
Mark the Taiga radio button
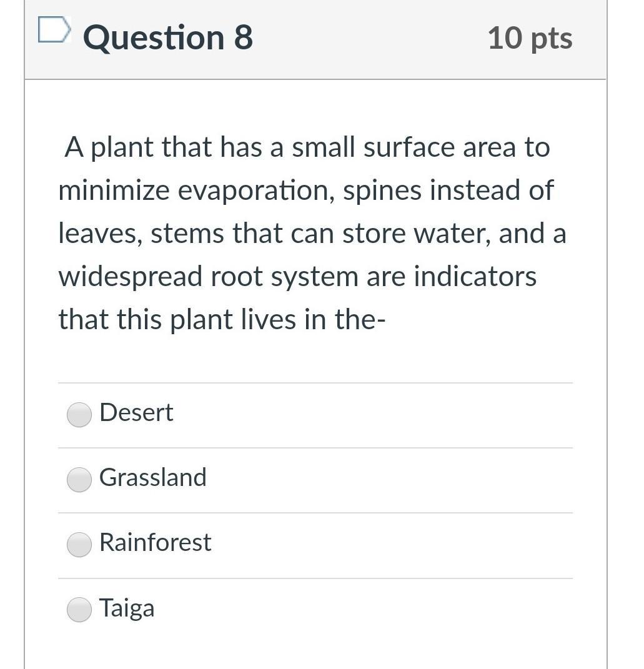(79, 610)
